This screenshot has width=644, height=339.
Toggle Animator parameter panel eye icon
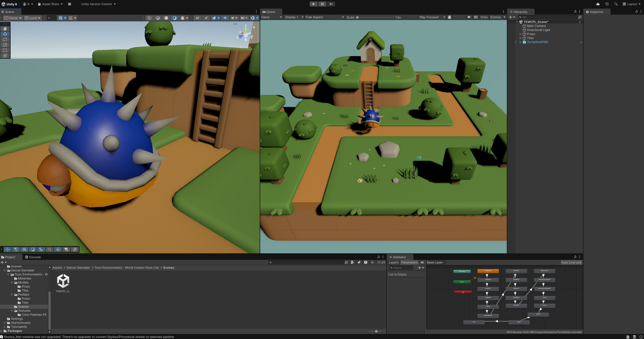[x=422, y=263]
